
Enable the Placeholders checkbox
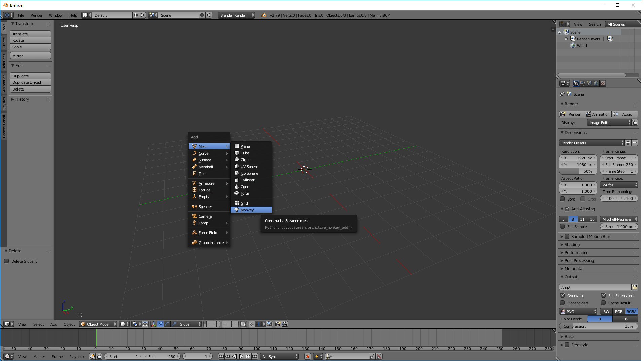(562, 303)
